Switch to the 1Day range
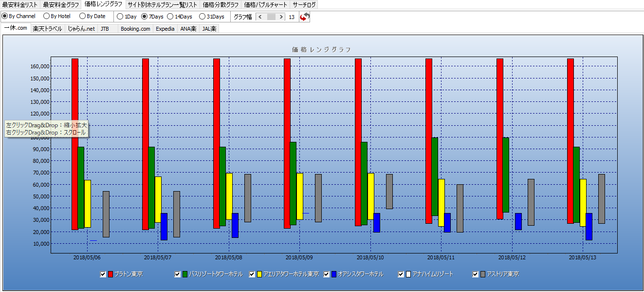 click(120, 17)
